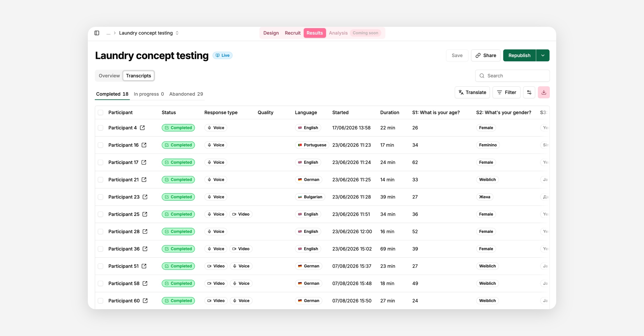Click the Translate button

click(472, 92)
